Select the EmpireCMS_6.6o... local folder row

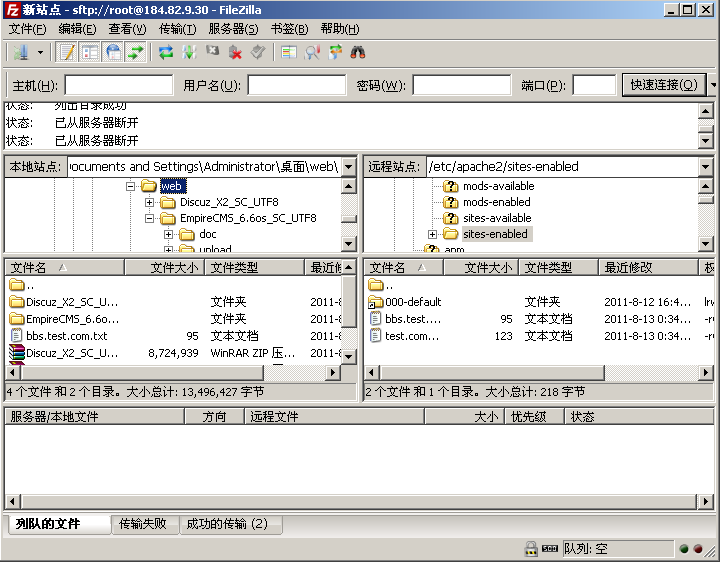click(x=174, y=319)
